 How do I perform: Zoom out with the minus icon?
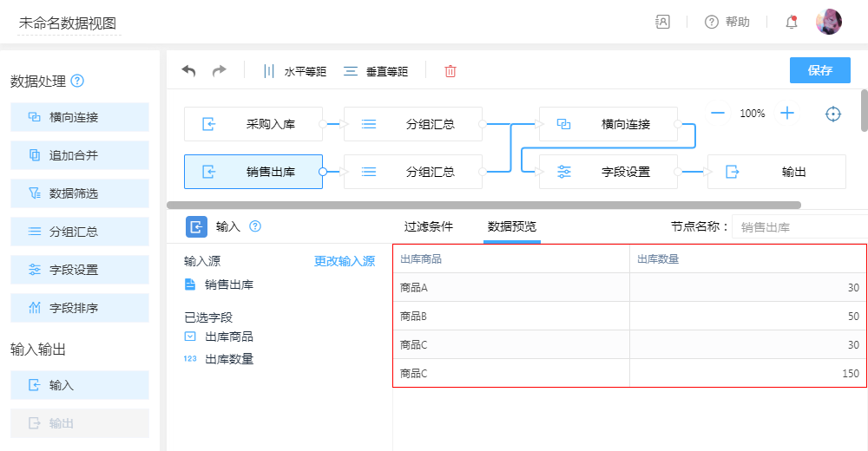pyautogui.click(x=718, y=114)
